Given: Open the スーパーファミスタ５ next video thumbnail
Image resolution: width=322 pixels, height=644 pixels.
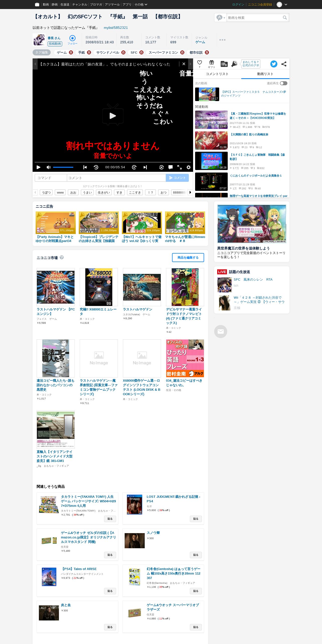Looking at the screenshot, I should pyautogui.click(x=207, y=94).
